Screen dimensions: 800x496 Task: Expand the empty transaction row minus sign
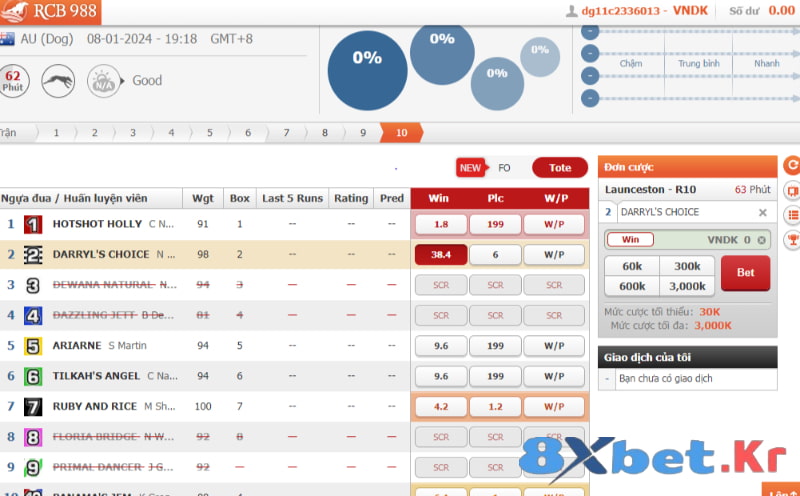click(608, 379)
